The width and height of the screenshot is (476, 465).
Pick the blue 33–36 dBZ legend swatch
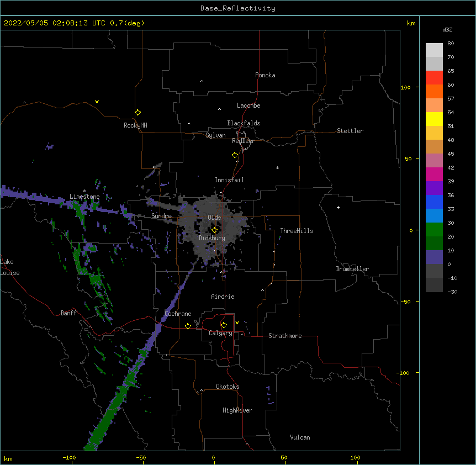click(x=434, y=202)
